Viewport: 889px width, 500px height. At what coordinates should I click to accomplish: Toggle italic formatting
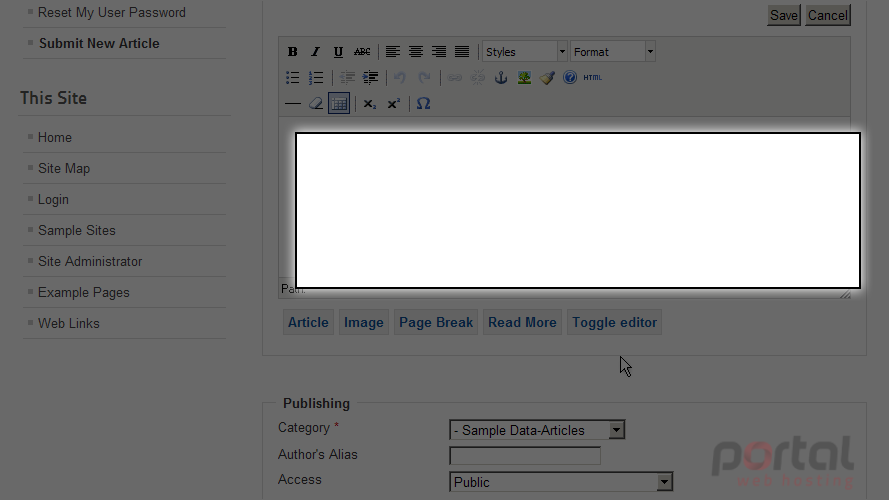pyautogui.click(x=315, y=52)
